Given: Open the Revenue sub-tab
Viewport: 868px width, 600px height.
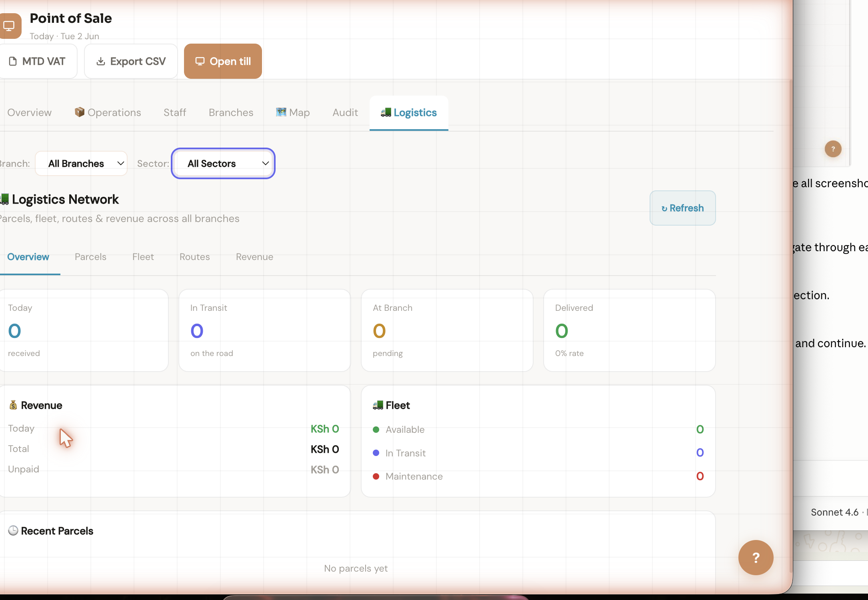Looking at the screenshot, I should coord(255,257).
